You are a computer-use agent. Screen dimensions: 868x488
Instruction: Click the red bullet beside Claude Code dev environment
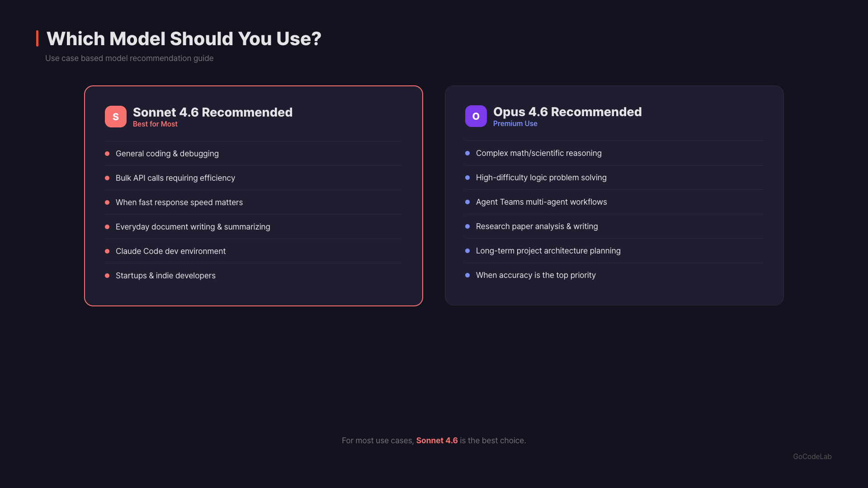tap(107, 251)
